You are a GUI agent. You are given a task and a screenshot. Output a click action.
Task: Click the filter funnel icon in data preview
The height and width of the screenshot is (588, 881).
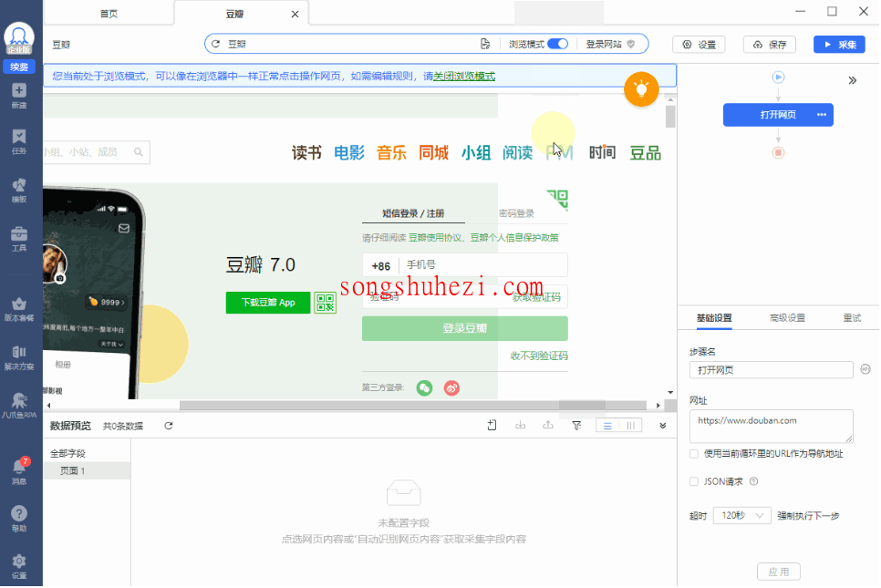pos(576,425)
